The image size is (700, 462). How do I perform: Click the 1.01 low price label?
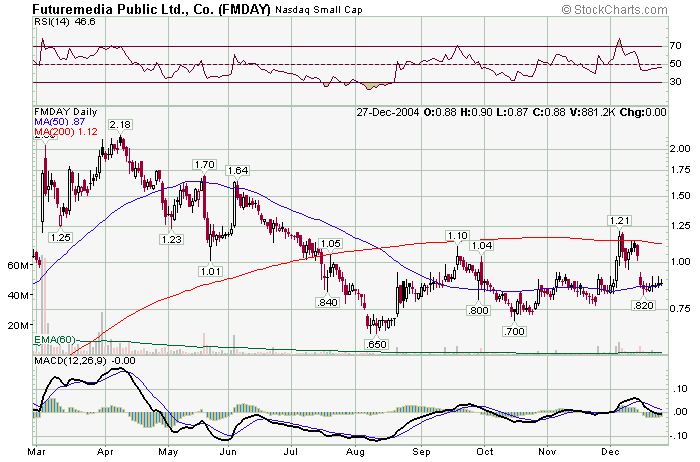pyautogui.click(x=211, y=271)
